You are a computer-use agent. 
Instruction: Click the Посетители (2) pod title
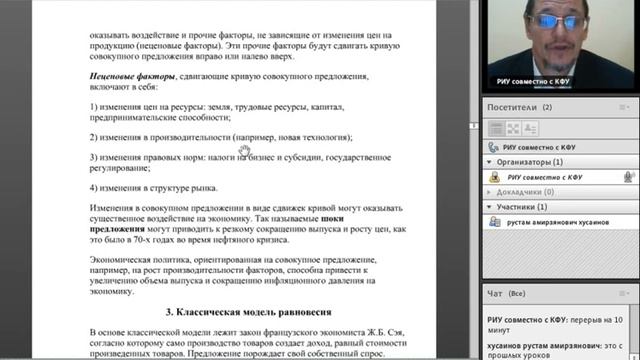click(x=519, y=107)
